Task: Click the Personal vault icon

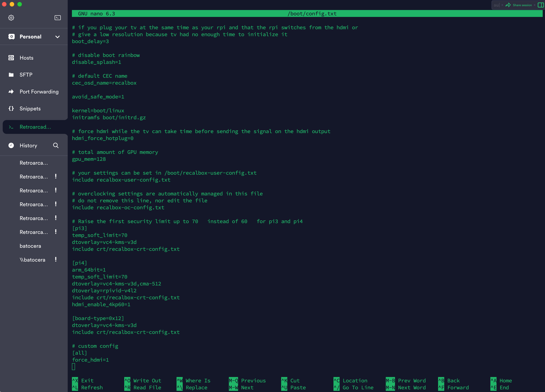Action: [11, 37]
